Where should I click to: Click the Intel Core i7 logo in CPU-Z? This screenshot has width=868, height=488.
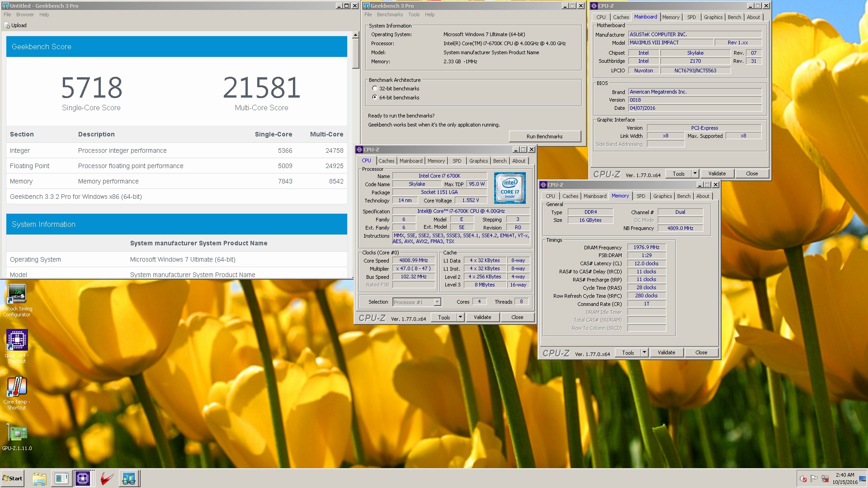tap(509, 188)
